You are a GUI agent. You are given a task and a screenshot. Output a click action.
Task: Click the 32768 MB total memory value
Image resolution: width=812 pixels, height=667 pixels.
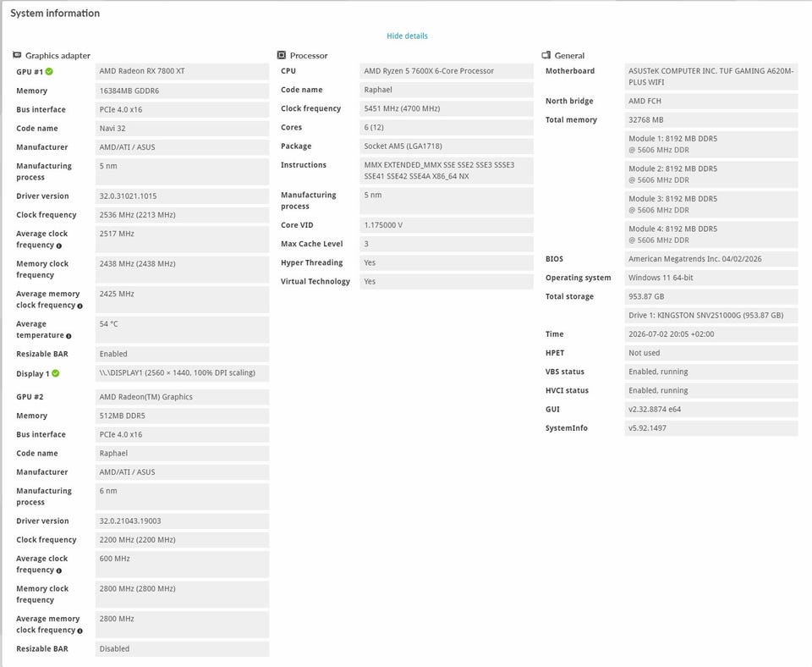pos(711,119)
